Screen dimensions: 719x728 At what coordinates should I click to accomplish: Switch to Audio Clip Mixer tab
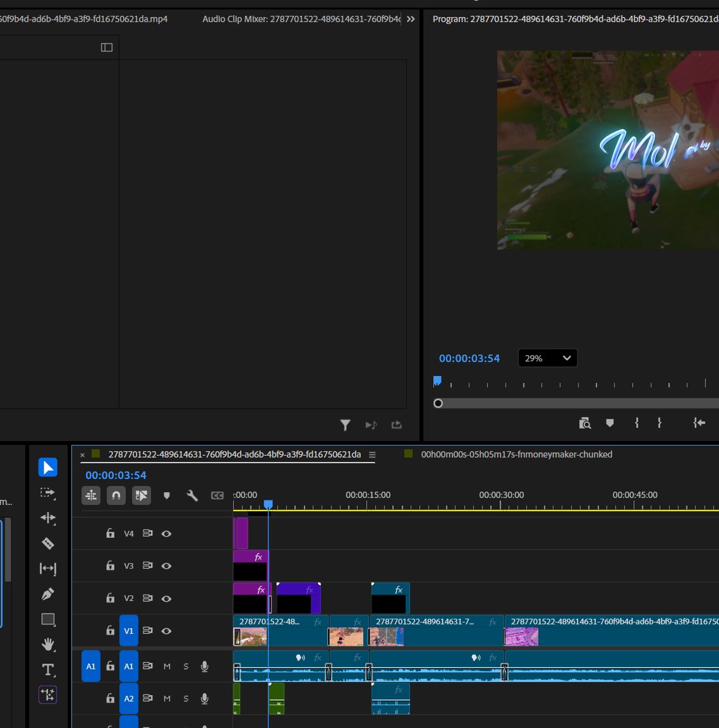pyautogui.click(x=301, y=19)
